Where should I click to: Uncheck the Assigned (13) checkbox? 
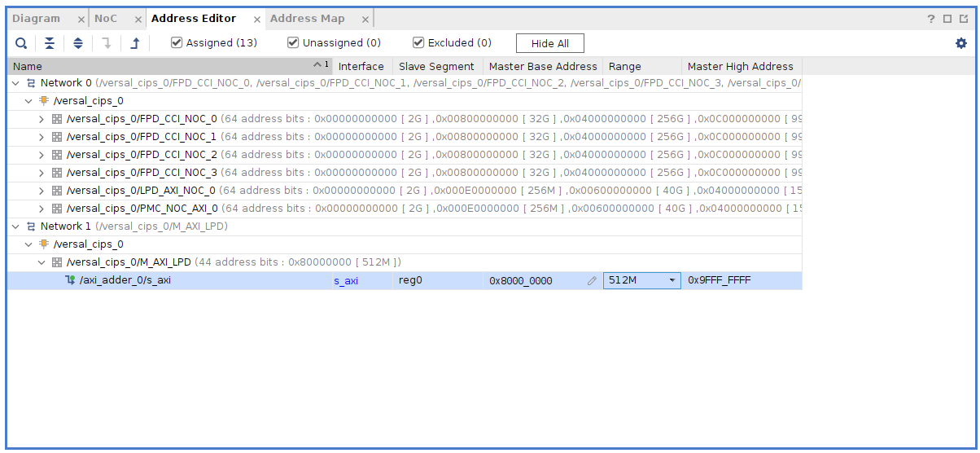177,42
